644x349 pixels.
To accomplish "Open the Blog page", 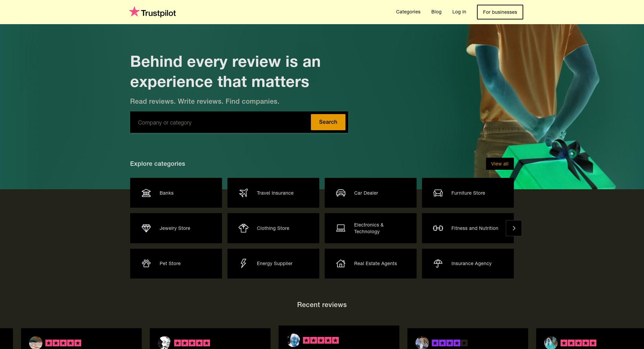I will [436, 12].
